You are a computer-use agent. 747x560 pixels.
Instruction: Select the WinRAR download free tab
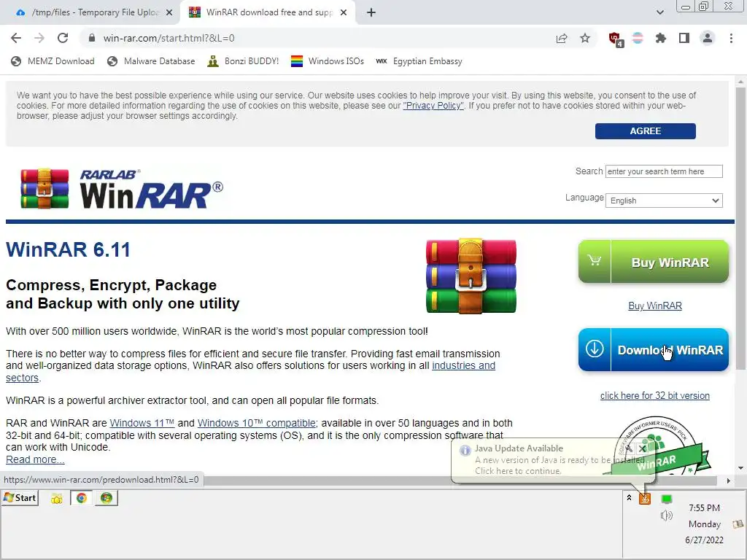tap(269, 12)
